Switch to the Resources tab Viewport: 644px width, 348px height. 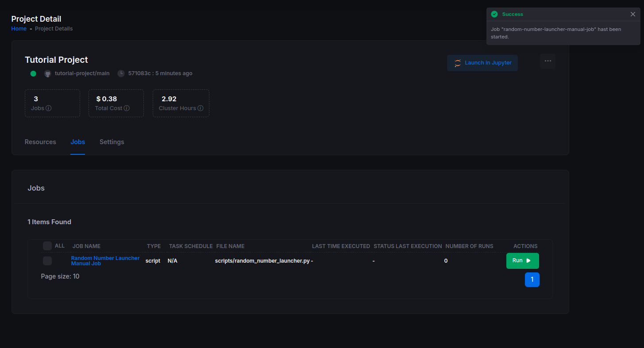[40, 142]
